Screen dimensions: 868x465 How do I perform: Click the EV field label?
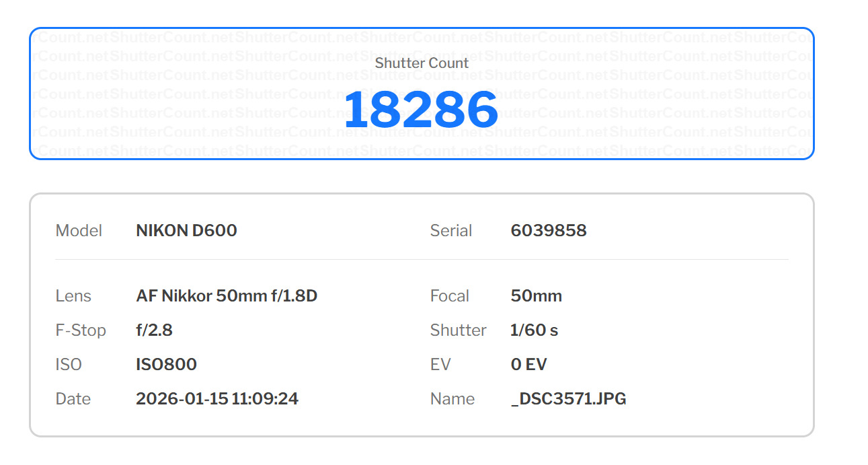click(x=440, y=365)
